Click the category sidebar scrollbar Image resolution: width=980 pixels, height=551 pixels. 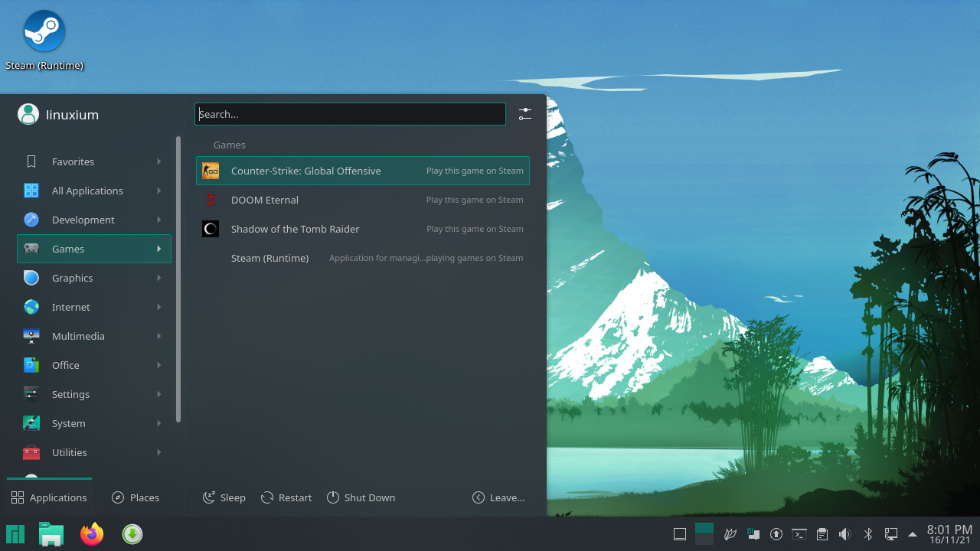pyautogui.click(x=178, y=279)
